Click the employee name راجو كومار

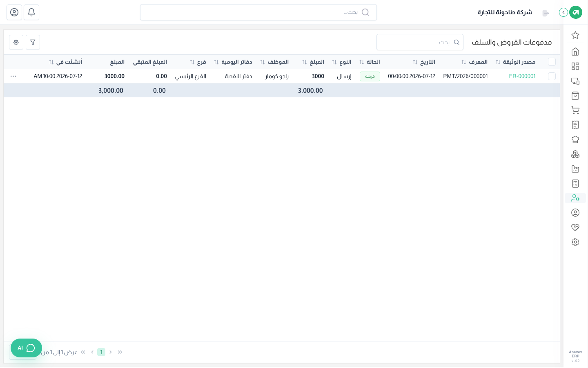tap(277, 76)
